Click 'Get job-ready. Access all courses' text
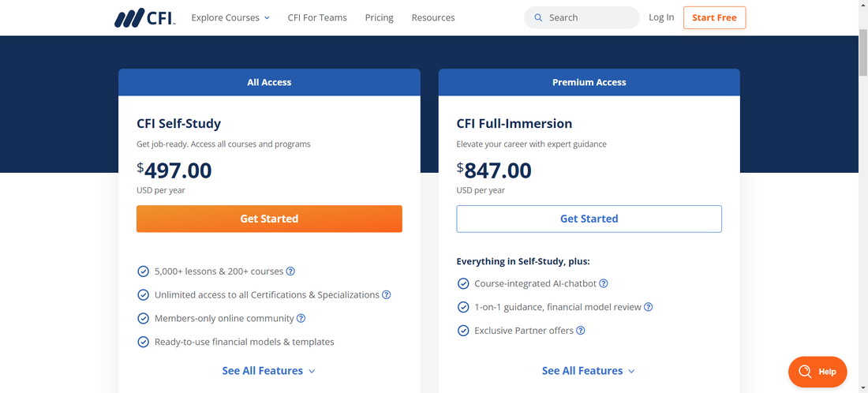 pyautogui.click(x=223, y=144)
